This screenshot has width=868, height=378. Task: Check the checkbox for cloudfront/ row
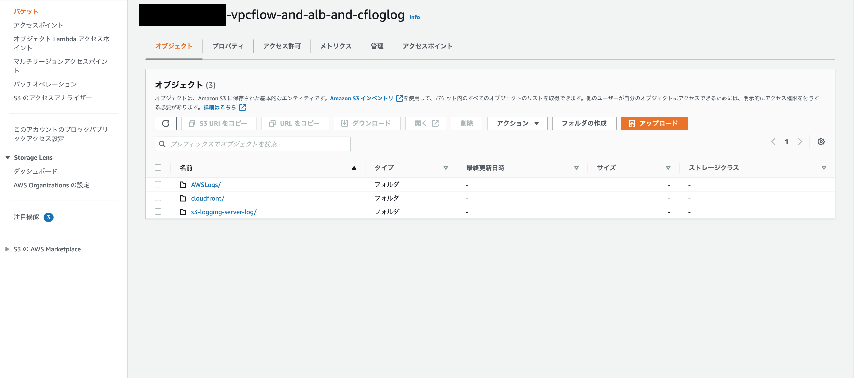coord(158,198)
